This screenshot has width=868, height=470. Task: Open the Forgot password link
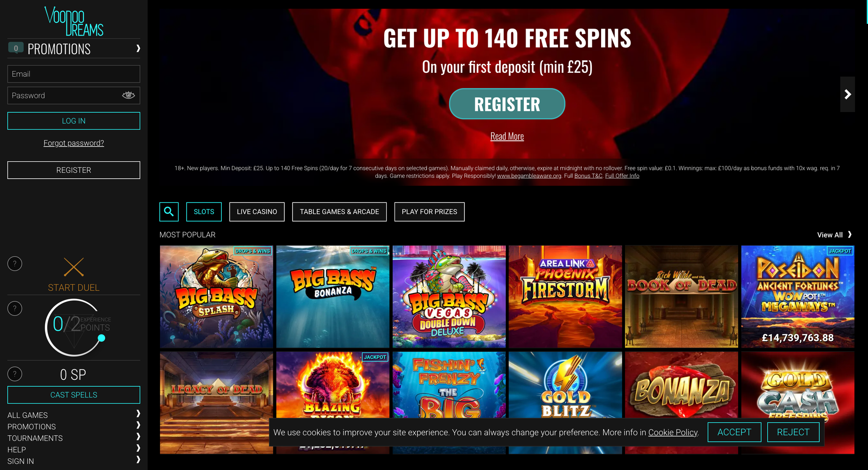(74, 143)
